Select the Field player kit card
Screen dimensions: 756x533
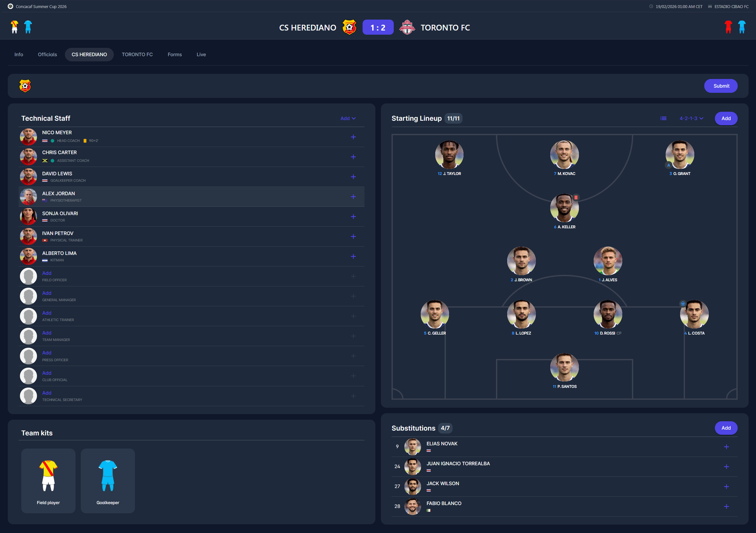48,481
